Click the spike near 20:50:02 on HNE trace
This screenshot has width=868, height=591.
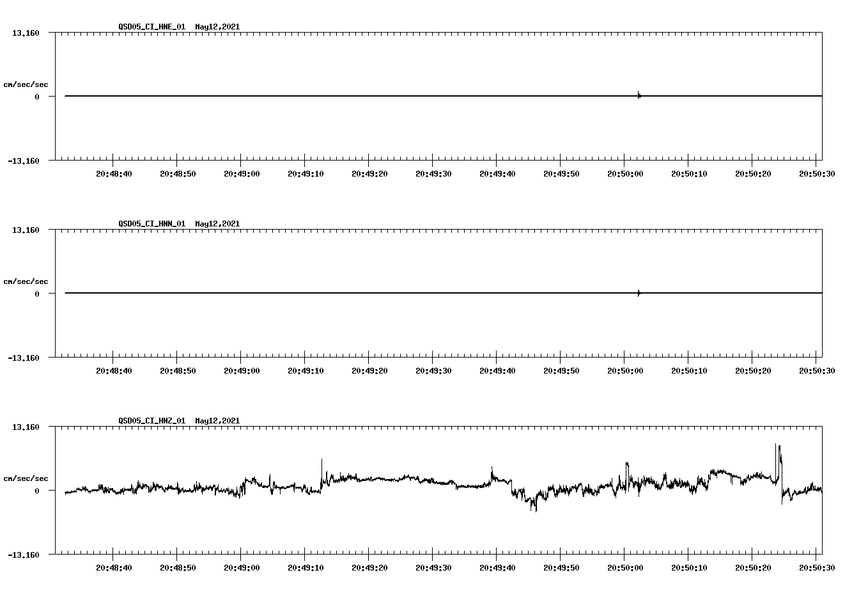point(639,95)
